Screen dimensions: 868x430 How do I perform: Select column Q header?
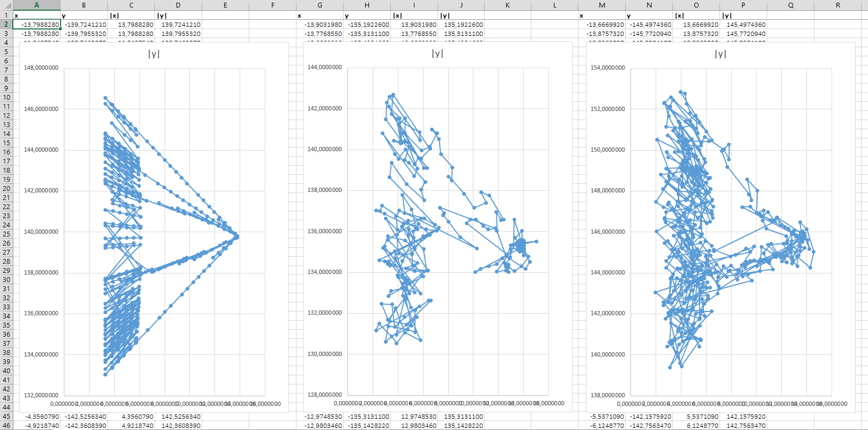[790, 5]
